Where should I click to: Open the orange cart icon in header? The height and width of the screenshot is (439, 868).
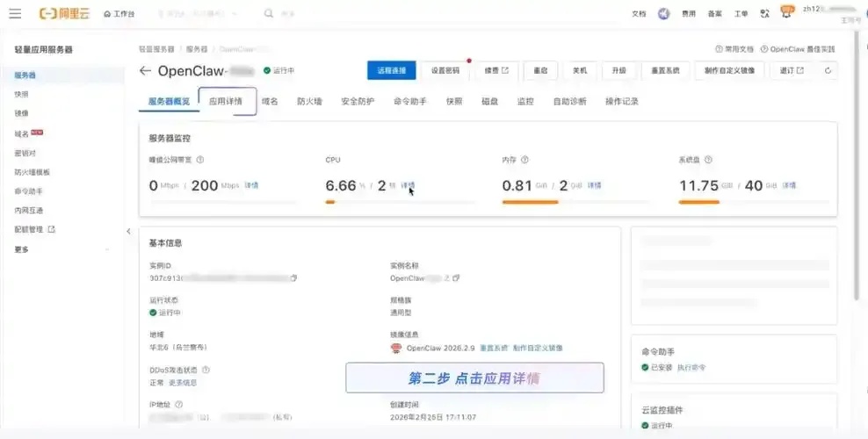click(786, 11)
